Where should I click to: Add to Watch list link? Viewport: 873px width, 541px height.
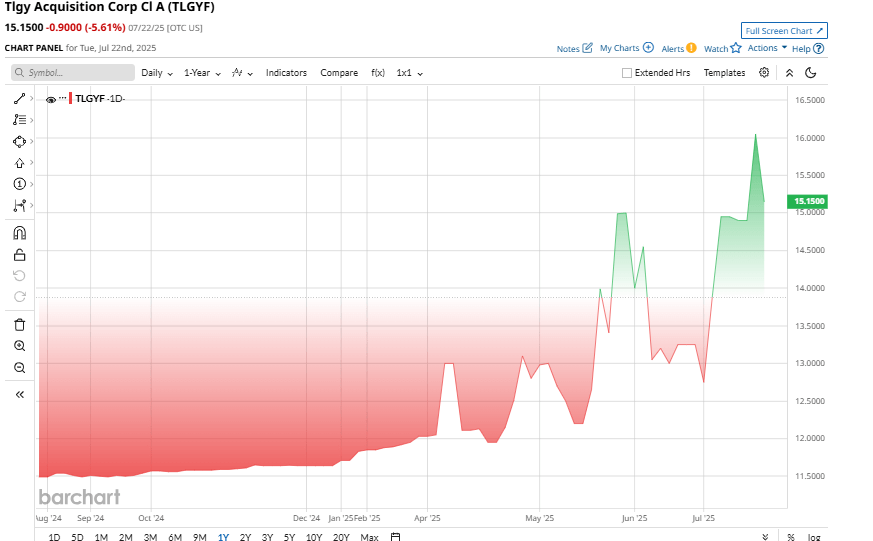click(722, 48)
